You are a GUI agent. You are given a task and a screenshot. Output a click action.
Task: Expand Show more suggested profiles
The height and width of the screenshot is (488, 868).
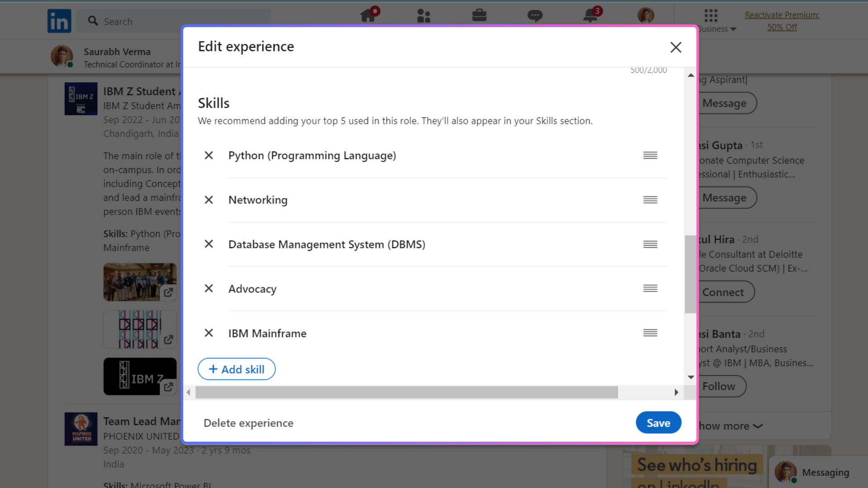coord(731,426)
